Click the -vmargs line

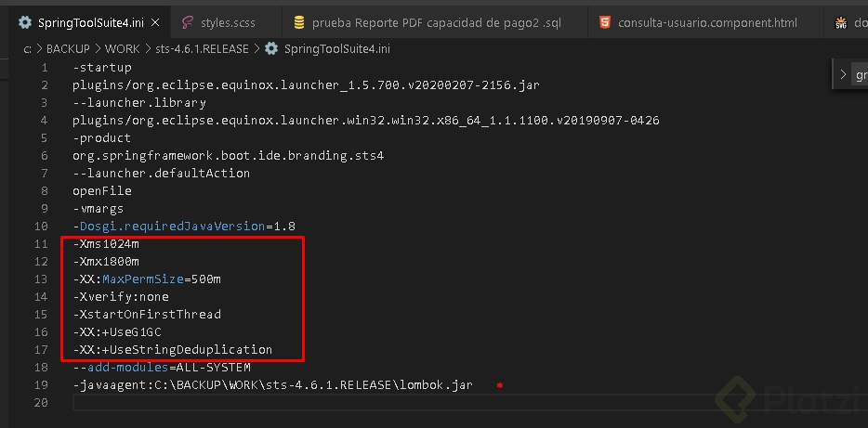(x=98, y=209)
